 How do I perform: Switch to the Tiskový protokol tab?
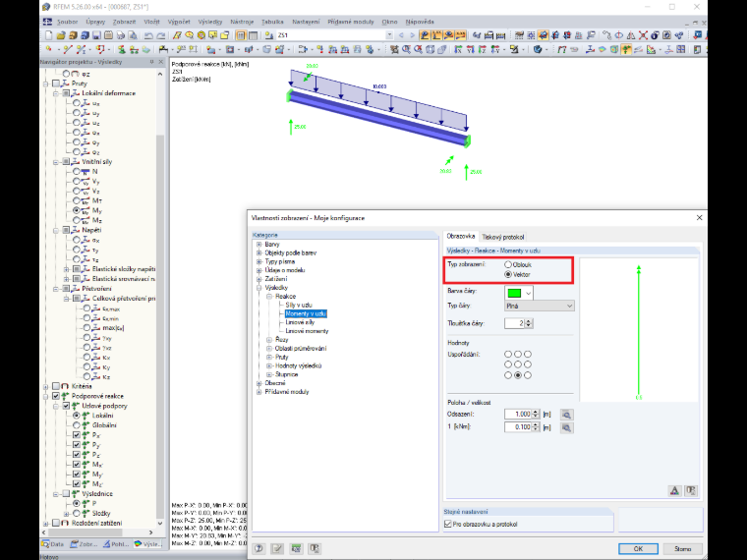tap(503, 237)
